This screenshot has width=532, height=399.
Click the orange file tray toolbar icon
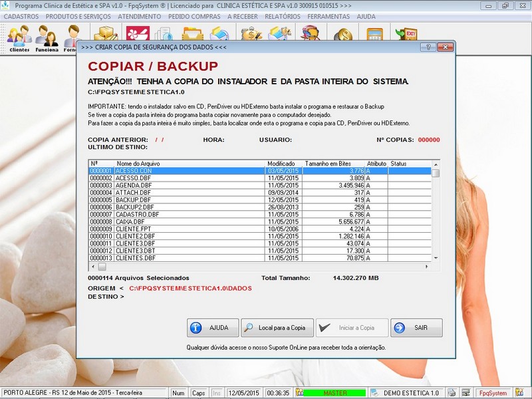click(x=192, y=34)
